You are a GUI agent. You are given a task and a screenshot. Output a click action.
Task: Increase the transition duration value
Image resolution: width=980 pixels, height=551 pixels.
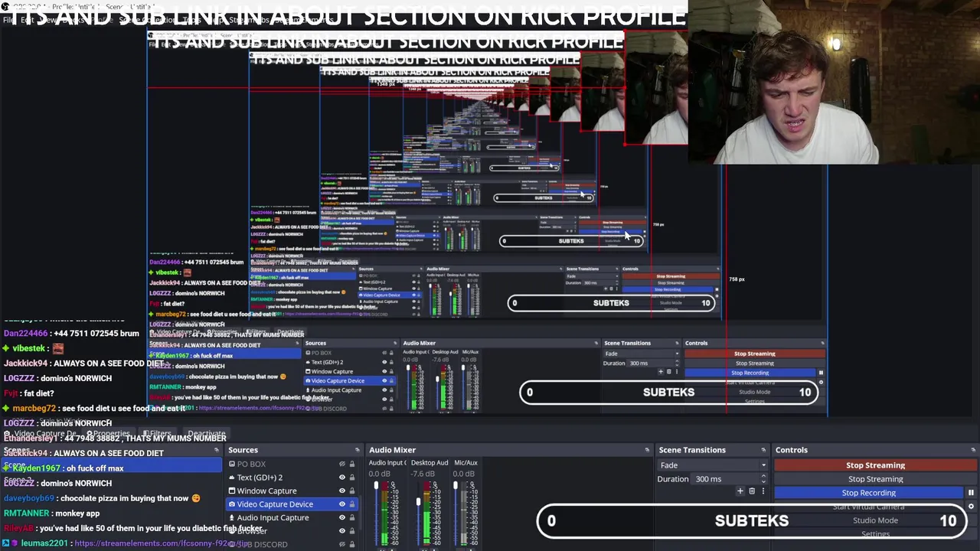pos(763,477)
